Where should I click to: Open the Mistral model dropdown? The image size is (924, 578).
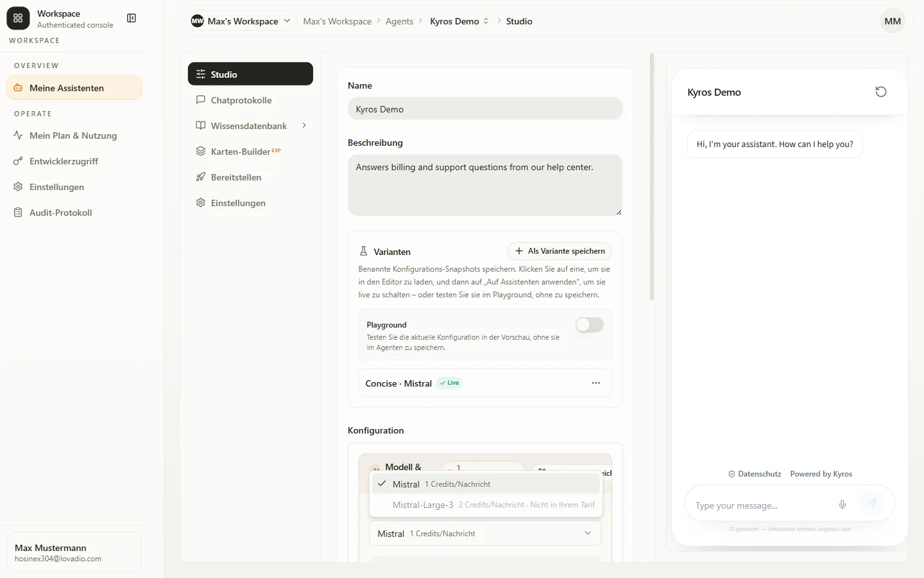tap(485, 534)
